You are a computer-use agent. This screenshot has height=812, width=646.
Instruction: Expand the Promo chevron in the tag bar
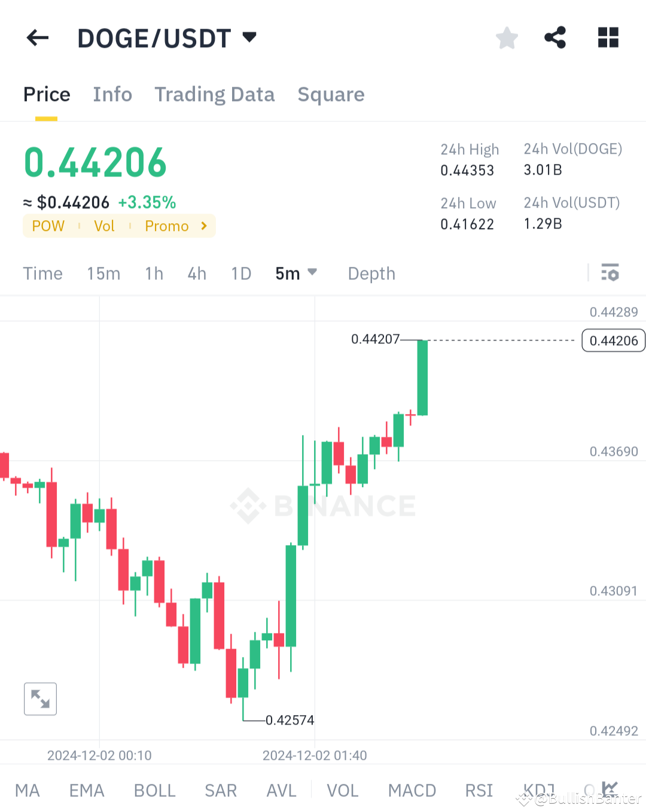point(203,226)
